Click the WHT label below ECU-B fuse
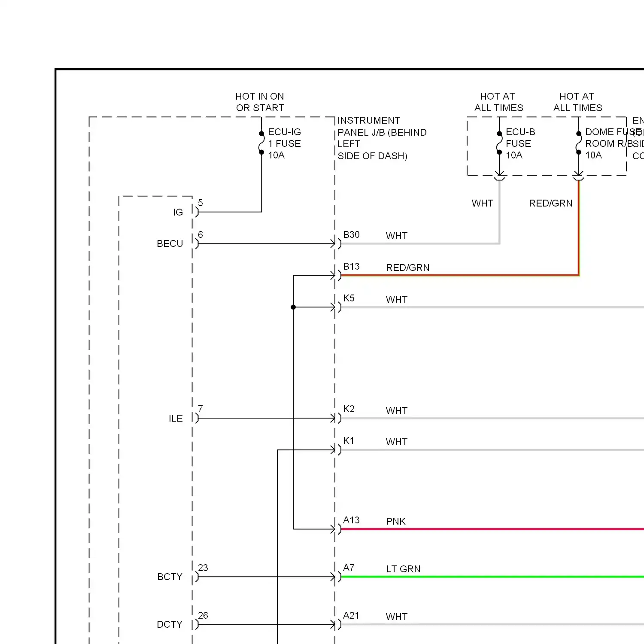This screenshot has width=644, height=644. (483, 203)
